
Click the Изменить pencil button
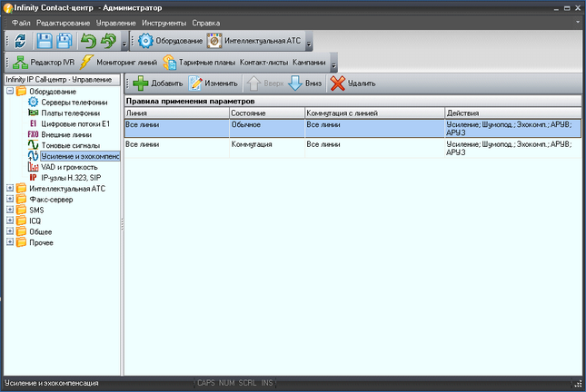[213, 83]
